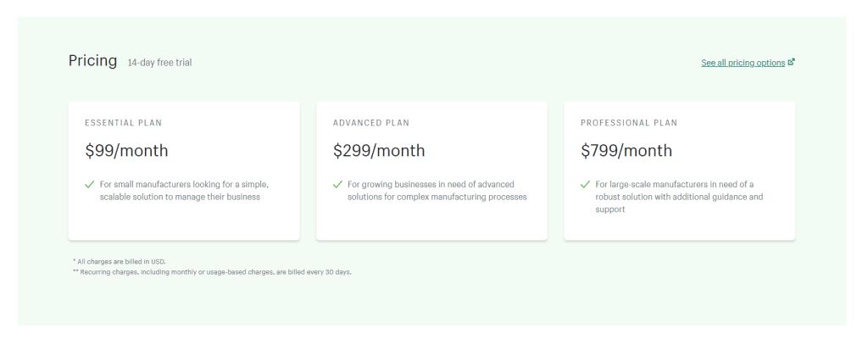Click the green checkmark in Essential Plan

click(x=90, y=184)
